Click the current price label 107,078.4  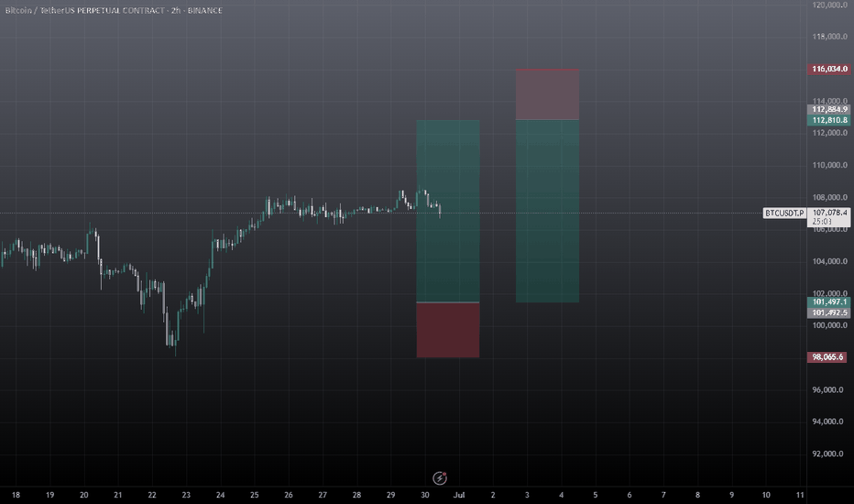pos(829,213)
